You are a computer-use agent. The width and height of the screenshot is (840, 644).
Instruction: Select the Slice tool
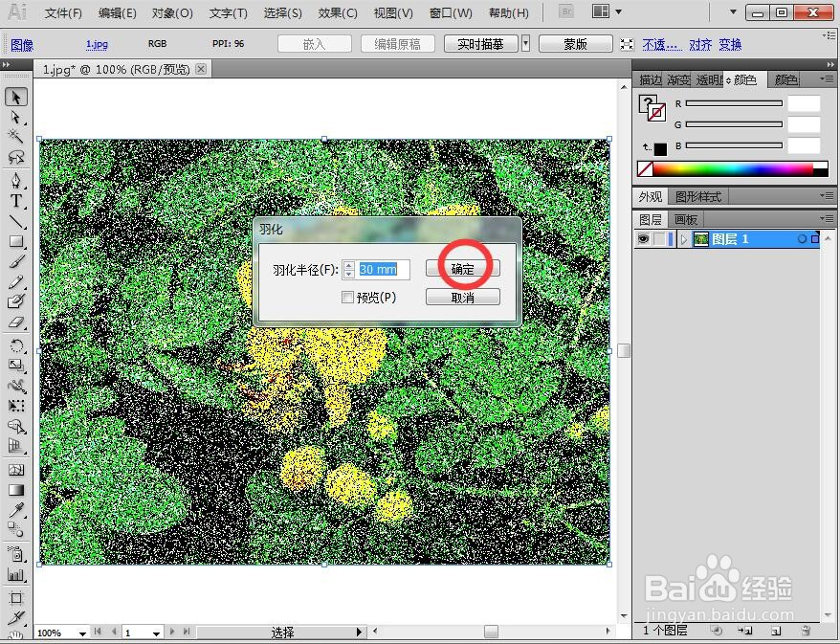(x=16, y=618)
